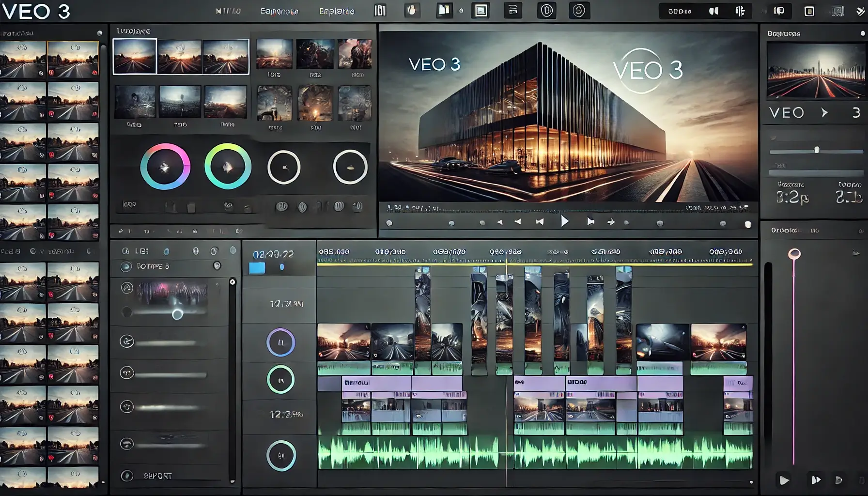Click the white dot in the top-right panel header
The width and height of the screenshot is (868, 496).
click(x=862, y=33)
